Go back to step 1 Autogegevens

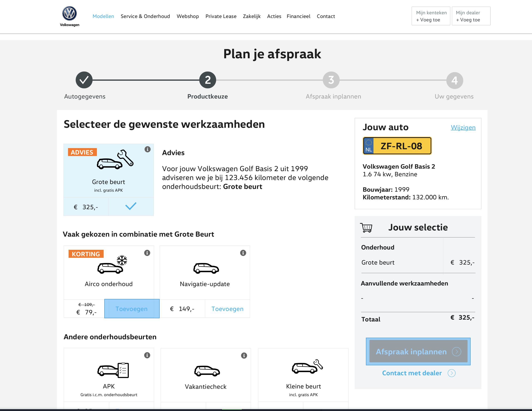tap(84, 80)
